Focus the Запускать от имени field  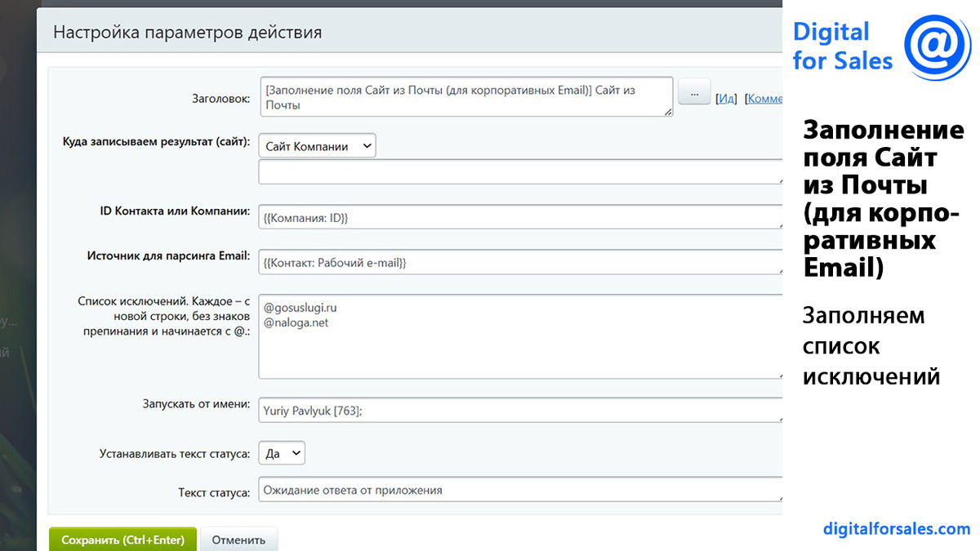[x=519, y=411]
